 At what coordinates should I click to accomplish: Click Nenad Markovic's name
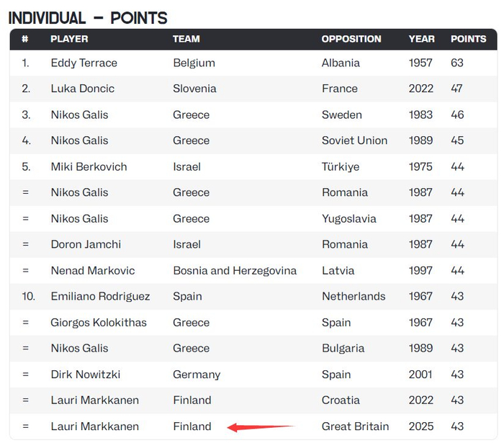(x=93, y=270)
